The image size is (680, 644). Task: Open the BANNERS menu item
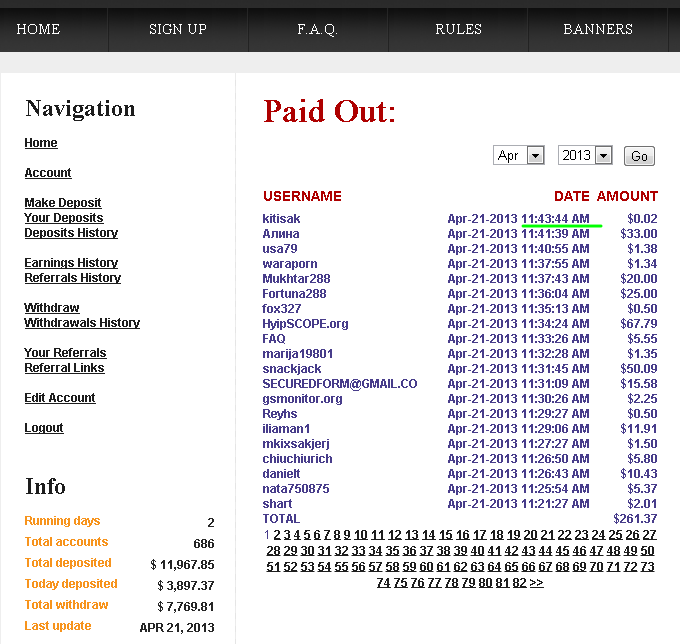point(597,29)
